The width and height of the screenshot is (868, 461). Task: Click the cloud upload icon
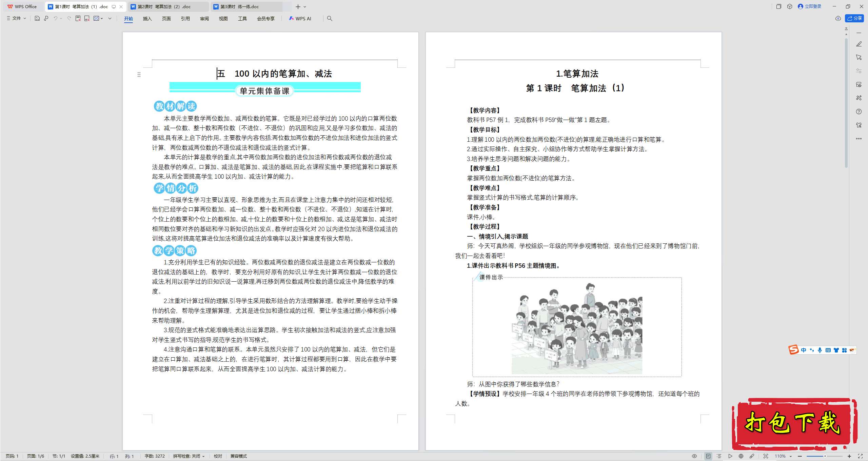838,18
